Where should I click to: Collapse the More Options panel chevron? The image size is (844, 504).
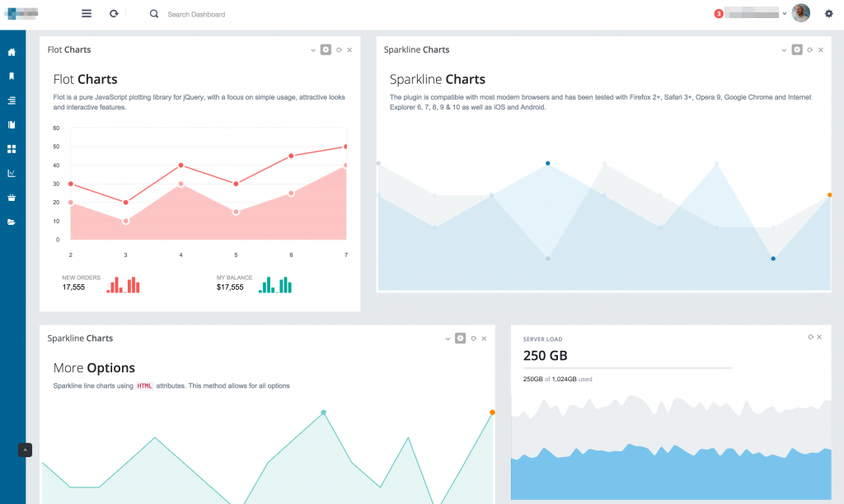[x=448, y=338]
